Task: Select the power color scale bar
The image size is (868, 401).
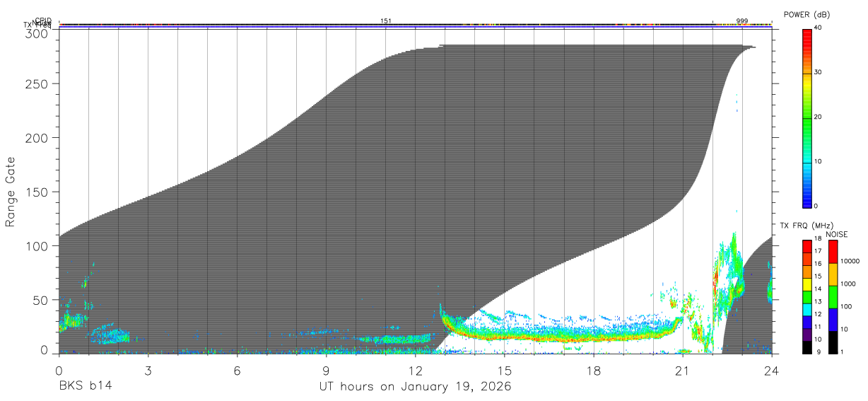Action: click(807, 117)
